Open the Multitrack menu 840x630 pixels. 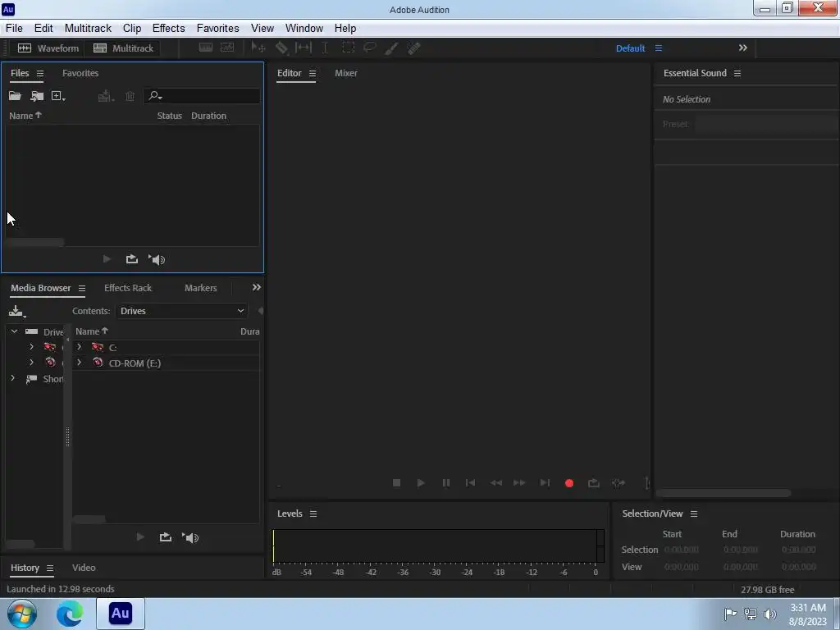pyautogui.click(x=88, y=28)
